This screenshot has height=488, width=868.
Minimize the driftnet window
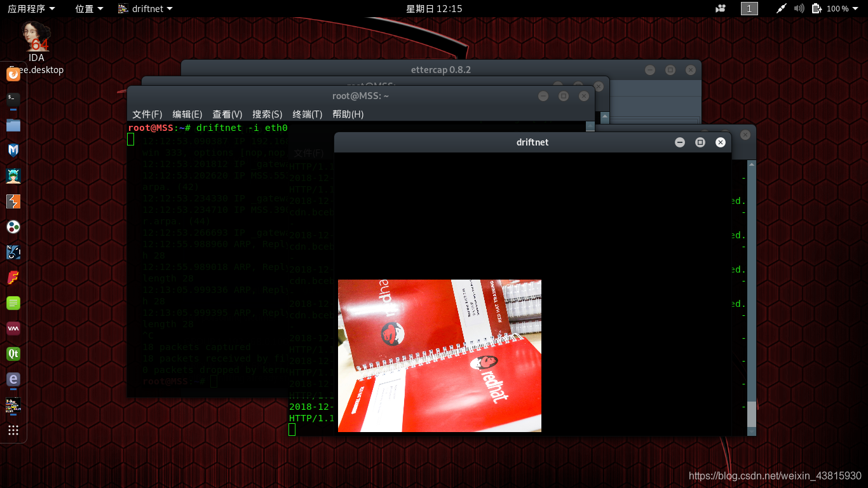pyautogui.click(x=680, y=142)
